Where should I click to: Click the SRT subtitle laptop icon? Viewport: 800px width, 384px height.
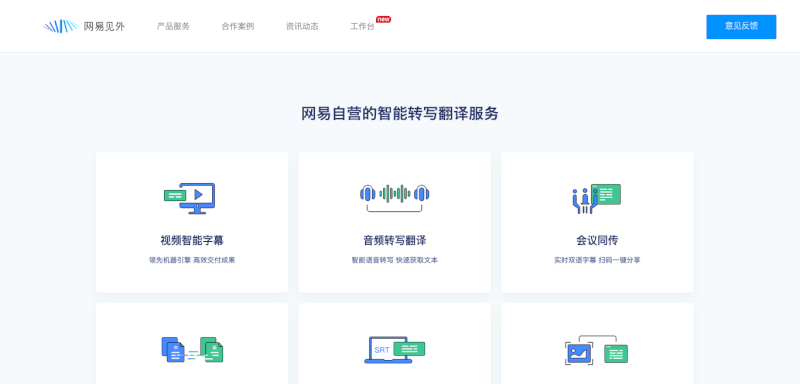(x=395, y=350)
